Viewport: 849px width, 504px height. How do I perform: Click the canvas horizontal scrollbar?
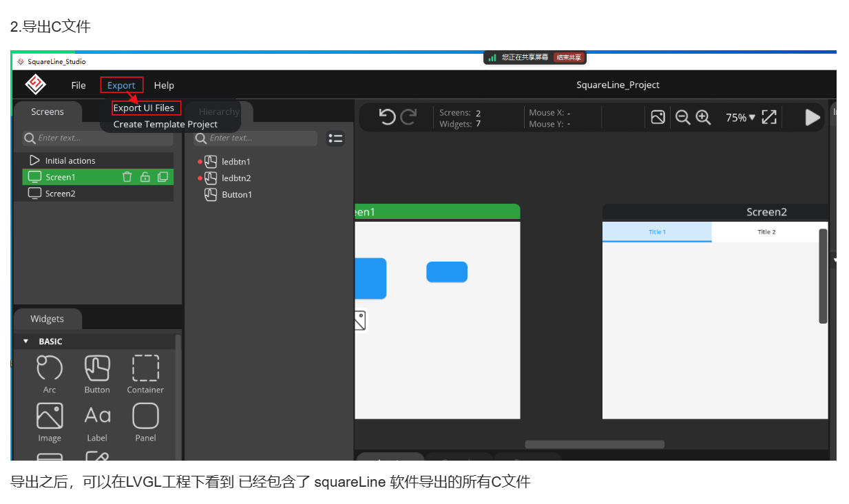594,445
